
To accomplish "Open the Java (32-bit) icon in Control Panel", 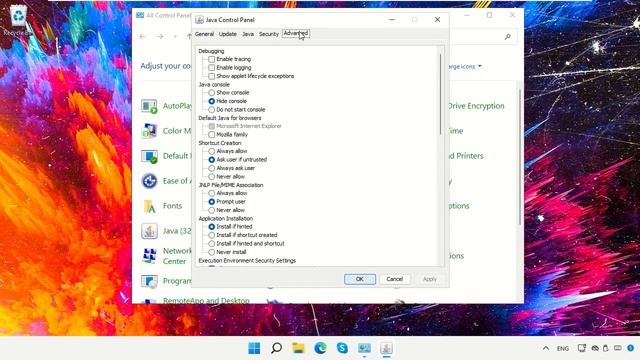I will point(149,231).
